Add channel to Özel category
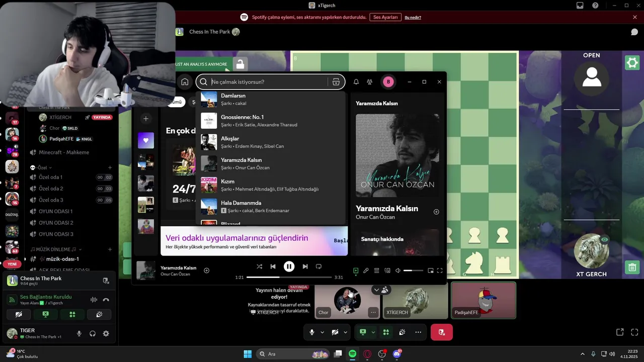Image resolution: width=644 pixels, height=362 pixels. pos(110,167)
